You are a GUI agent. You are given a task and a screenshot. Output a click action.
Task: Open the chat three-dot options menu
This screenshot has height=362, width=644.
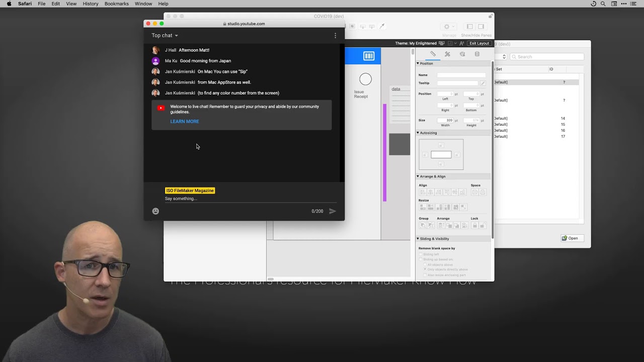click(335, 36)
